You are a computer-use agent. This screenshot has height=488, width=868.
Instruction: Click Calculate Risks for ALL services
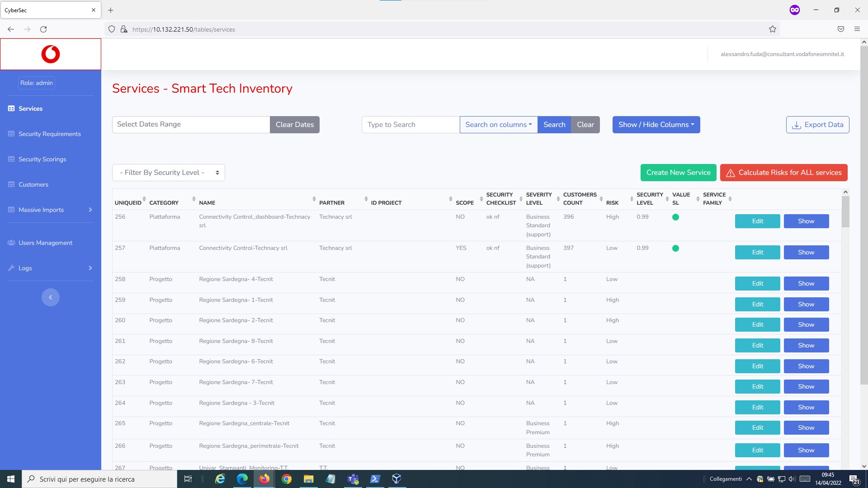(x=783, y=173)
